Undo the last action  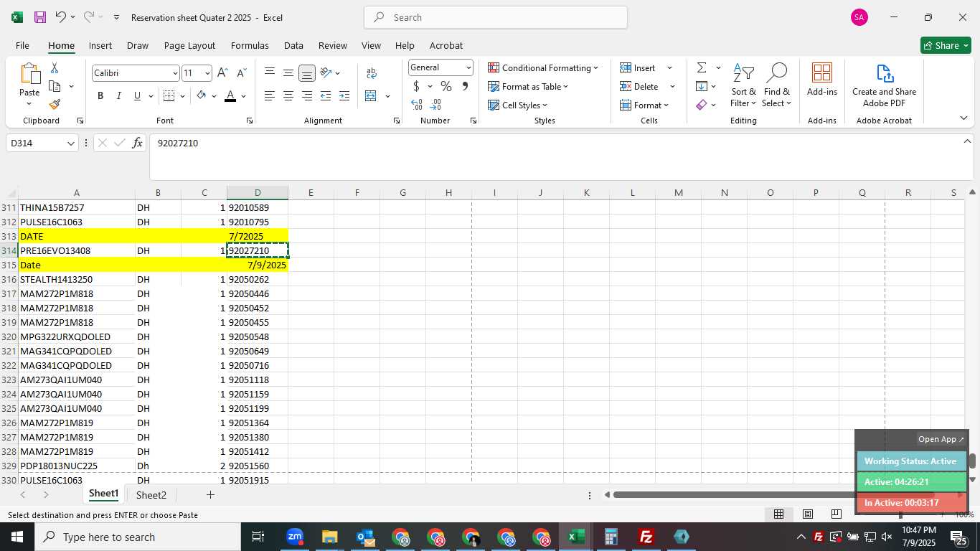click(x=61, y=17)
